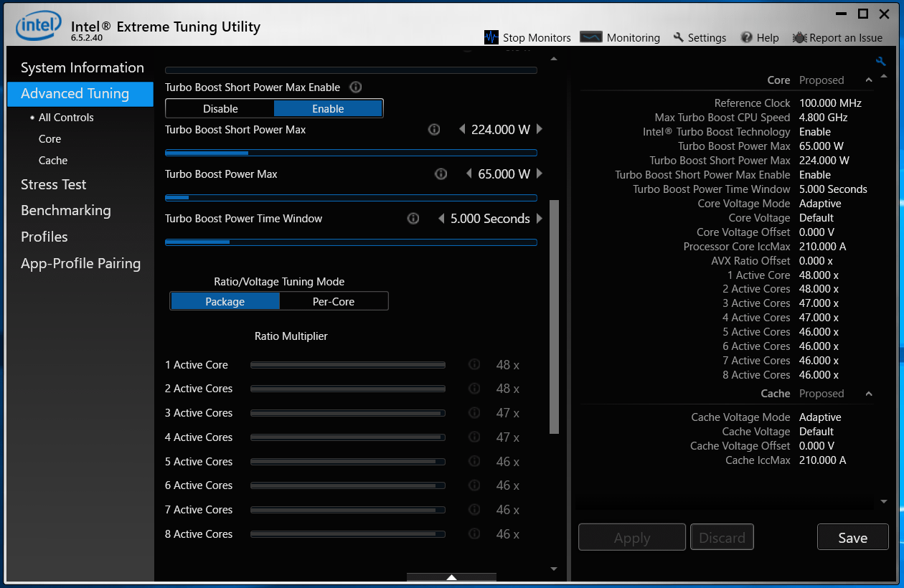Click the tuning list scroll-down arrow
Viewport: 904px width, 588px height.
click(x=553, y=569)
